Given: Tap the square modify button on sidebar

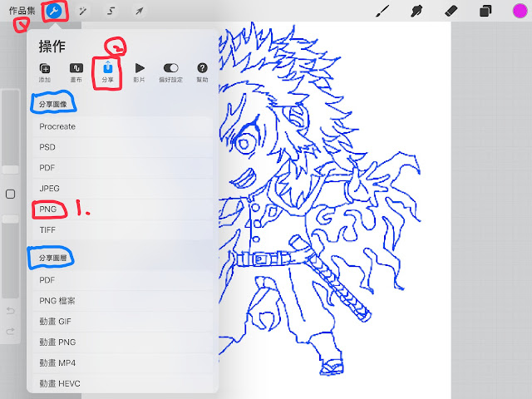Looking at the screenshot, I should tap(11, 194).
